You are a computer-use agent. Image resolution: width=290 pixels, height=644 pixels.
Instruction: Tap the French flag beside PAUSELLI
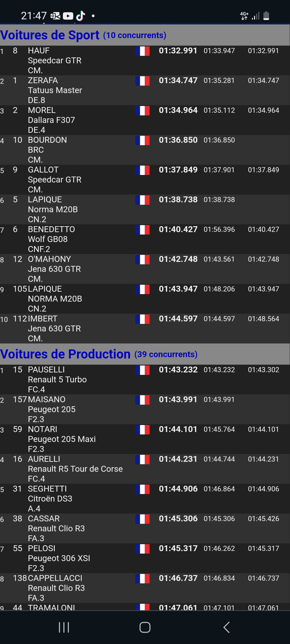[142, 370]
